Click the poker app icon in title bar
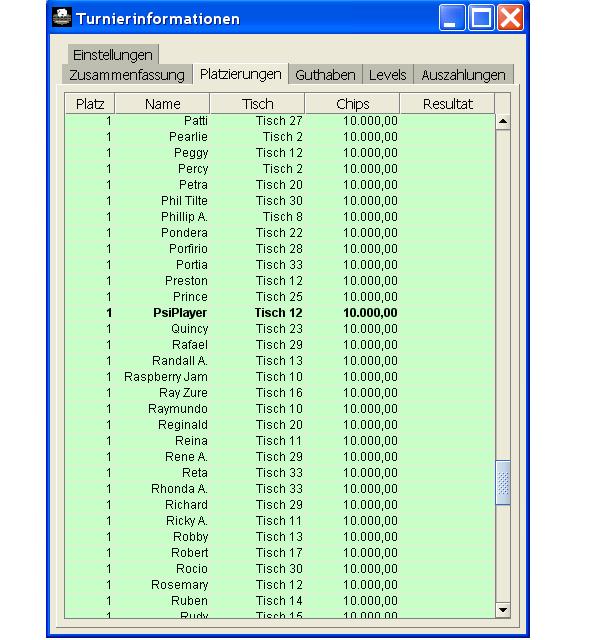The height and width of the screenshot is (640, 591). 62,17
